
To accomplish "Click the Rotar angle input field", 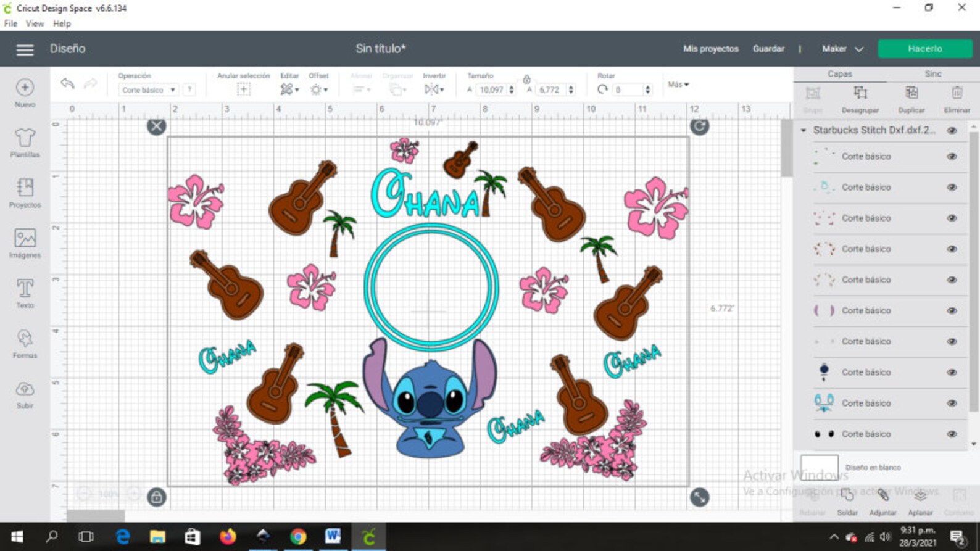I will 628,90.
